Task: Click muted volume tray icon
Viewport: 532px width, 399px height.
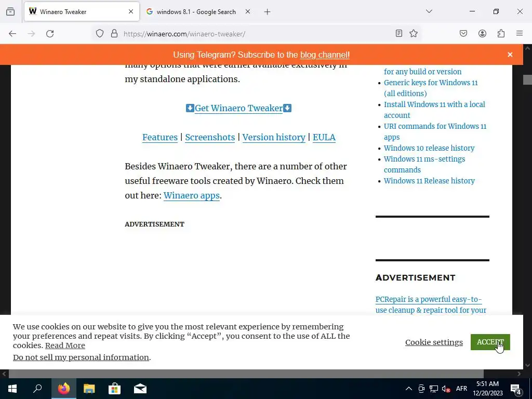Action: [x=446, y=389]
